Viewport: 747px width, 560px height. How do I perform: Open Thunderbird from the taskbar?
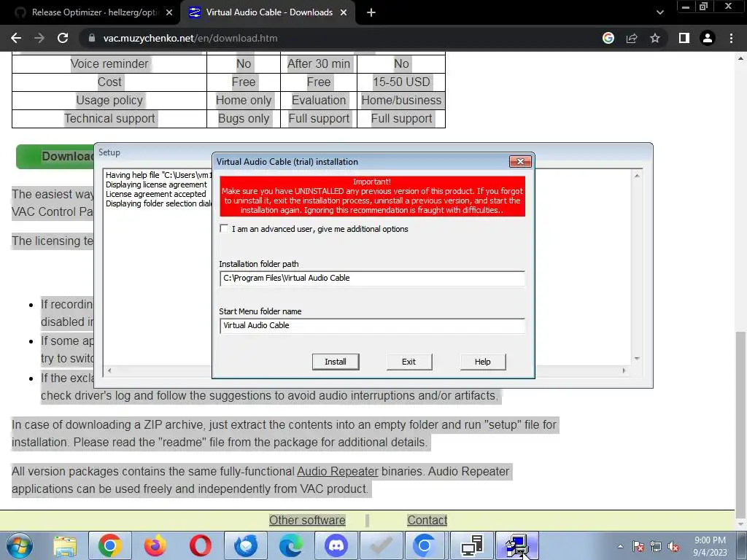[246, 545]
